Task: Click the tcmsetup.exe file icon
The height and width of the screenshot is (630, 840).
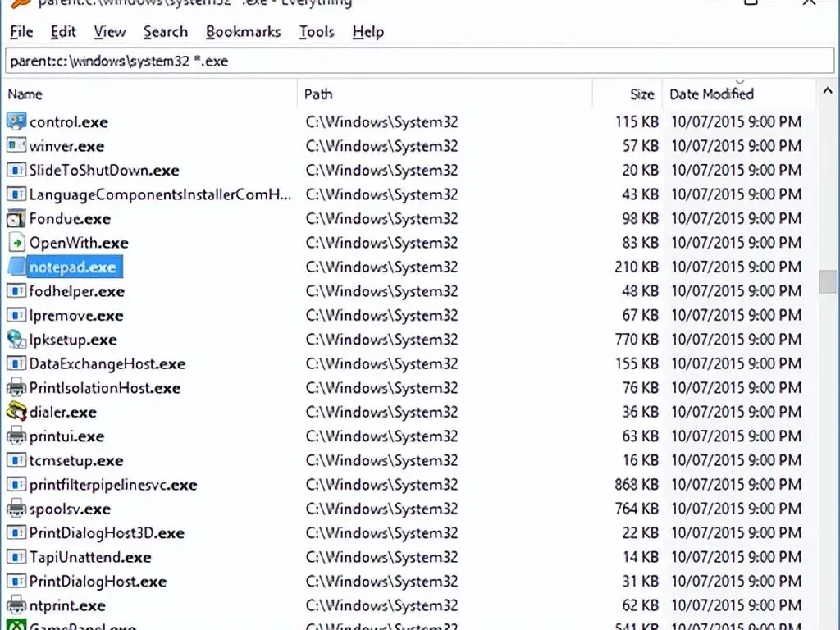Action: [x=16, y=460]
